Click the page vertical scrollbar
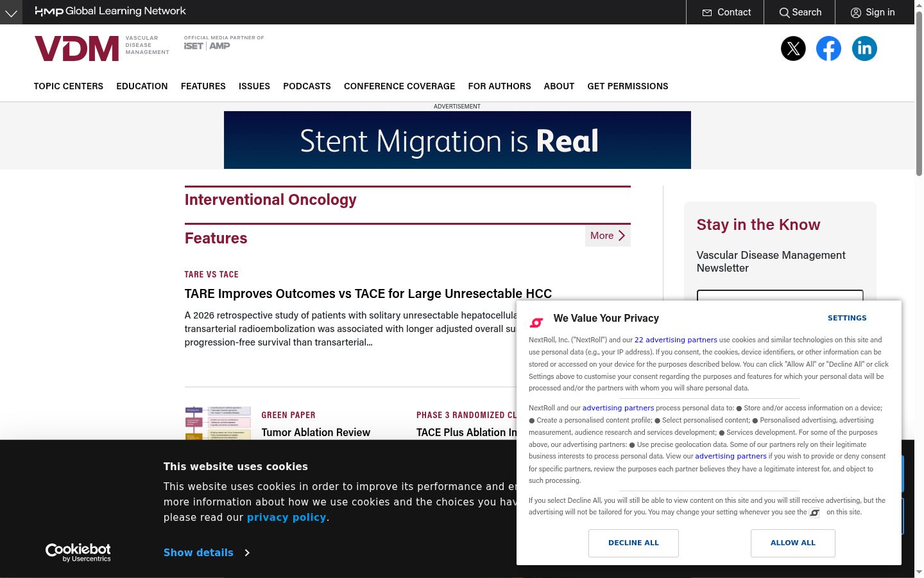This screenshot has height=578, width=924. [919, 93]
